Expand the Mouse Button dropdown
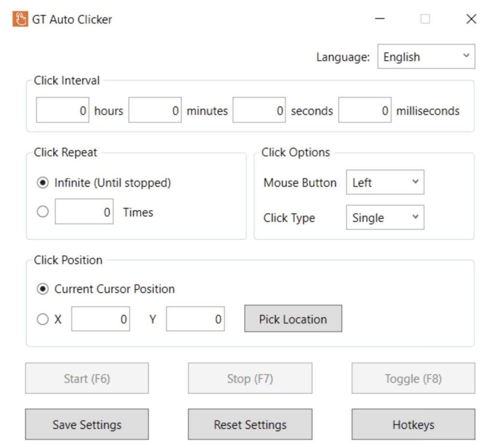496x448 pixels. [x=385, y=183]
